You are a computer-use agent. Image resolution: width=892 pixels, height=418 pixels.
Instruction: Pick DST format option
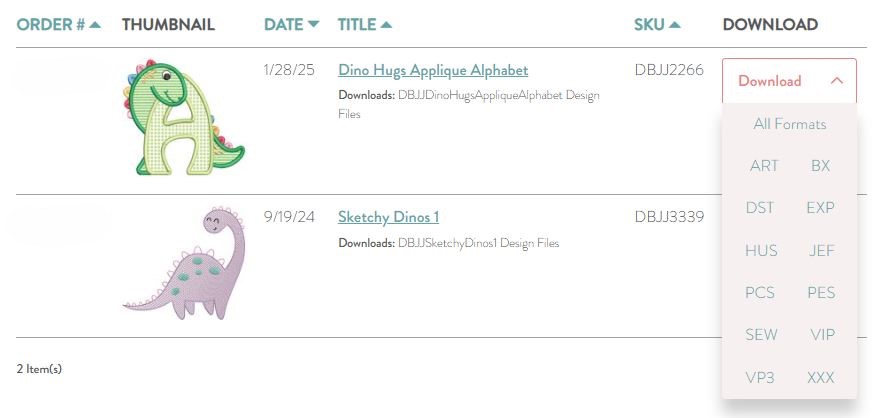tap(760, 208)
